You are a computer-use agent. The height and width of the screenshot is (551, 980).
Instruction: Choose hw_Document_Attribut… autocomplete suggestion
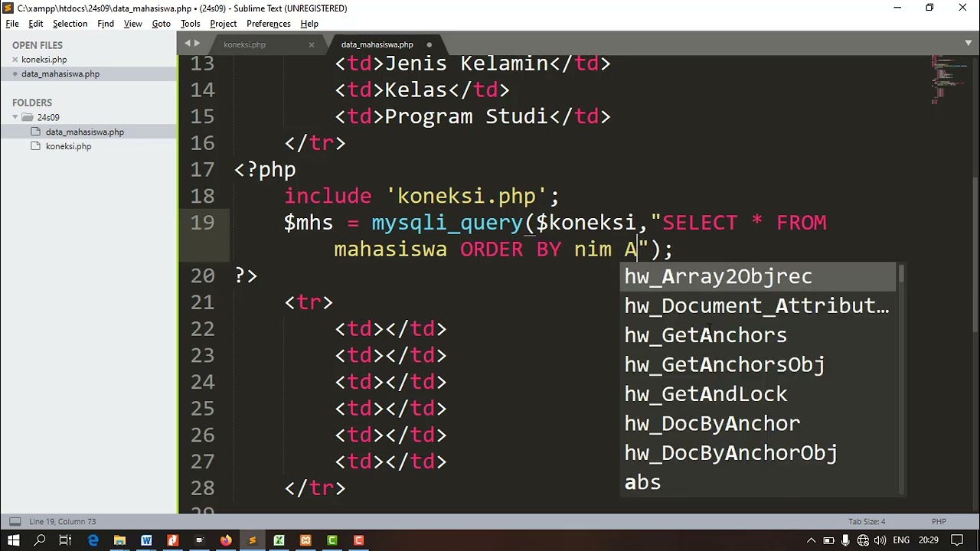(758, 305)
